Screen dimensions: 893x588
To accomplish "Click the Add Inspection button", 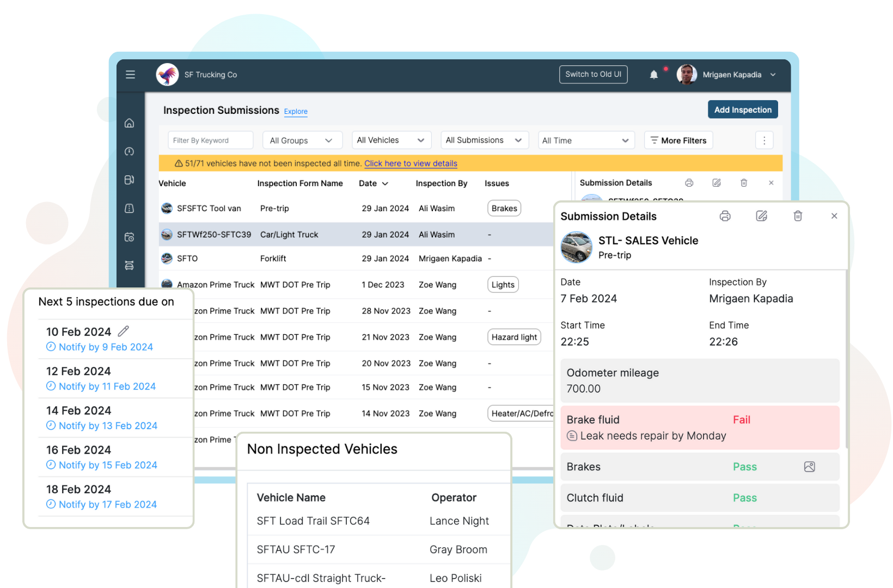I will (742, 109).
